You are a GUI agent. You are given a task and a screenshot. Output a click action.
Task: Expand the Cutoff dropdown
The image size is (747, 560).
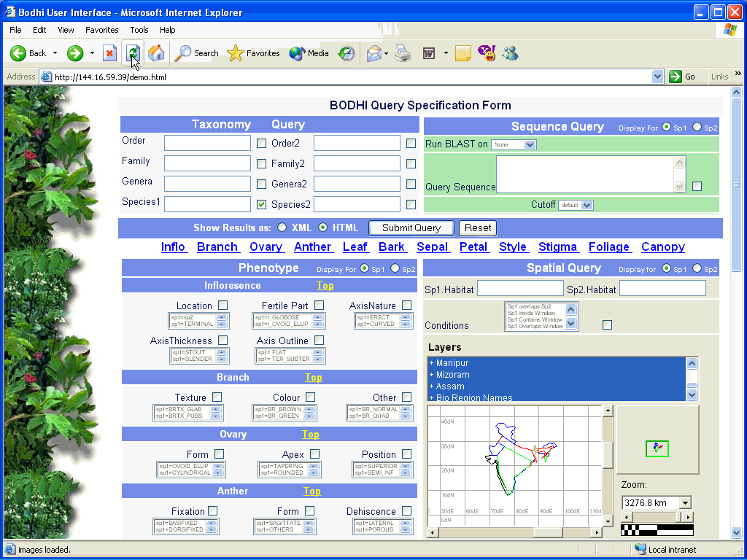(576, 205)
